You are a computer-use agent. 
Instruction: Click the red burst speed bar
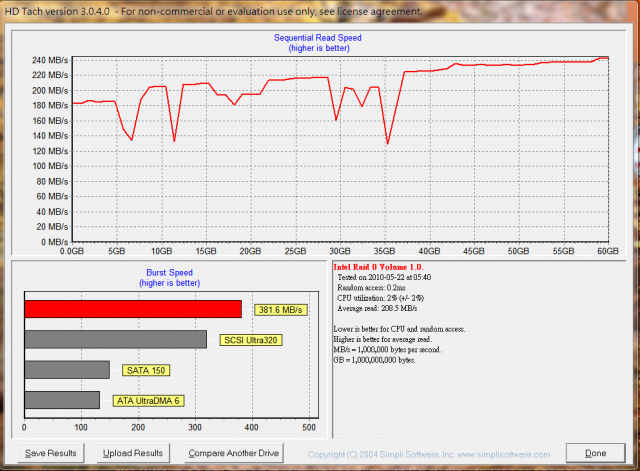point(133,309)
